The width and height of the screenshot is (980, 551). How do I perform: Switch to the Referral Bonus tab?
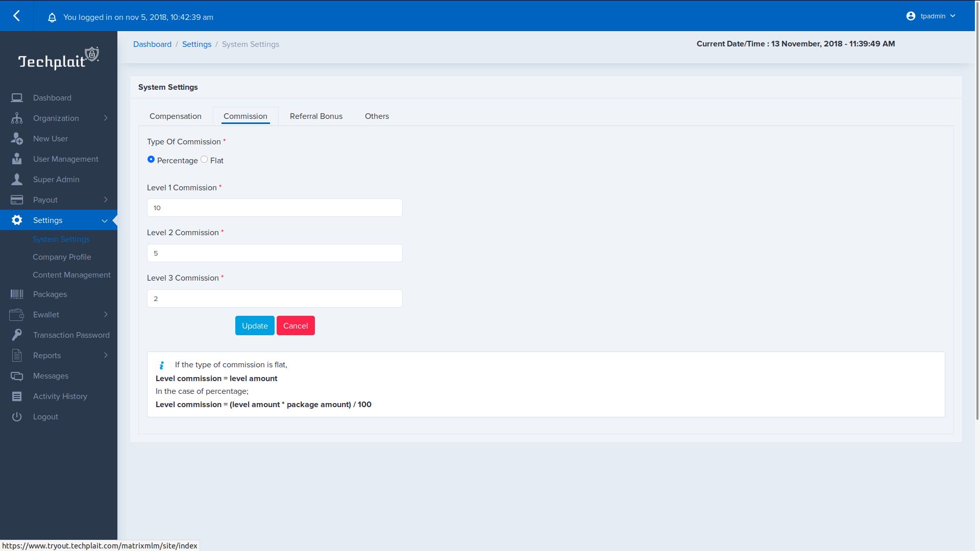(x=316, y=116)
